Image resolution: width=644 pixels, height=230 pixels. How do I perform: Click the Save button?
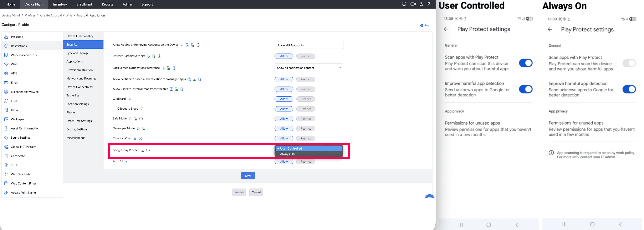point(248,176)
